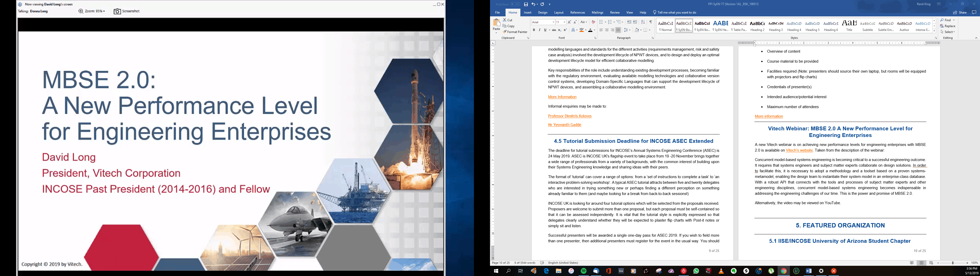Image resolution: width=980 pixels, height=276 pixels.
Task: Expand numbered list style dropdown arrow
Action: coord(614,22)
